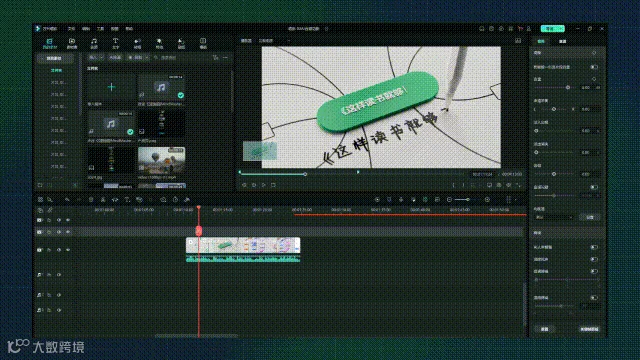Image resolution: width=640 pixels, height=360 pixels.
Task: Open the first menu after the app name
Action: pos(71,29)
